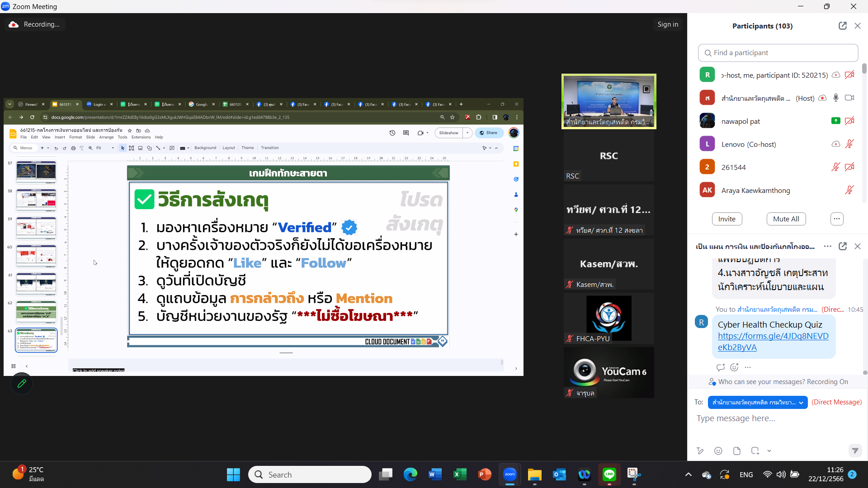Open chat text formatting tool

click(x=700, y=450)
